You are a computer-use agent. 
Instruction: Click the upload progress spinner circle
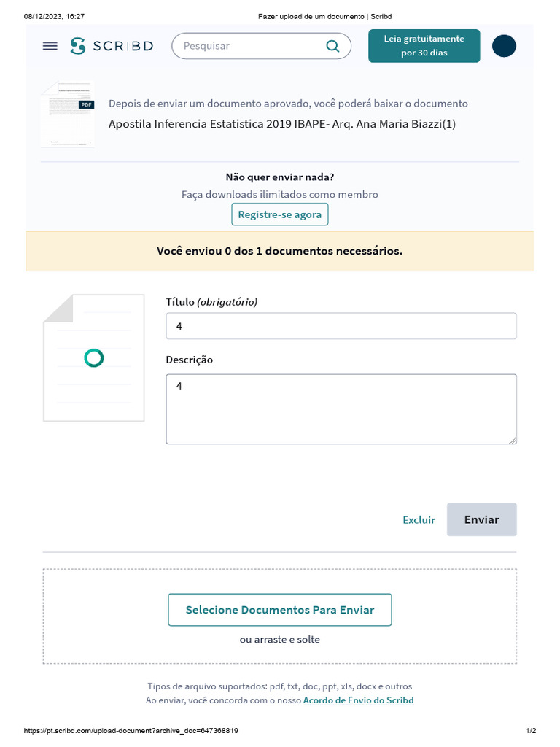(94, 357)
